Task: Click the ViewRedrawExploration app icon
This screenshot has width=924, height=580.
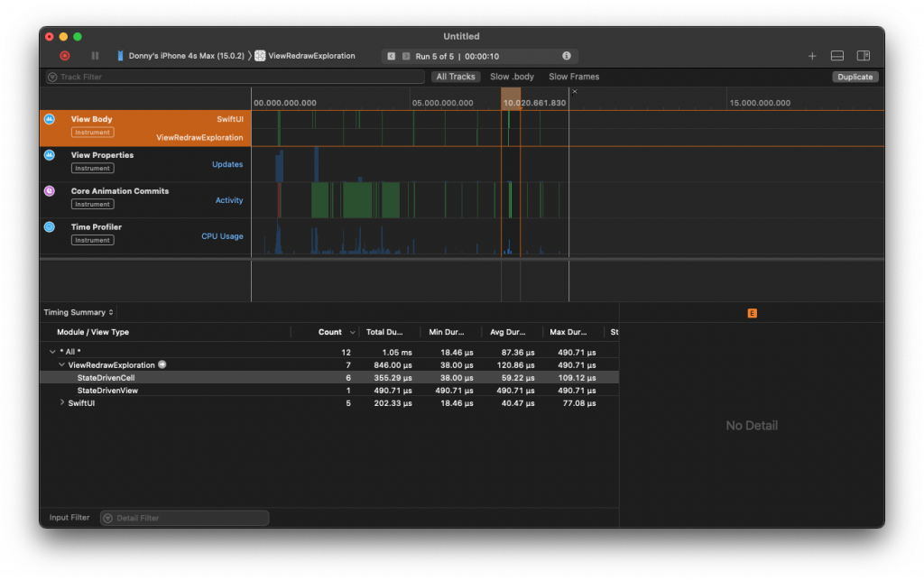Action: [260, 56]
